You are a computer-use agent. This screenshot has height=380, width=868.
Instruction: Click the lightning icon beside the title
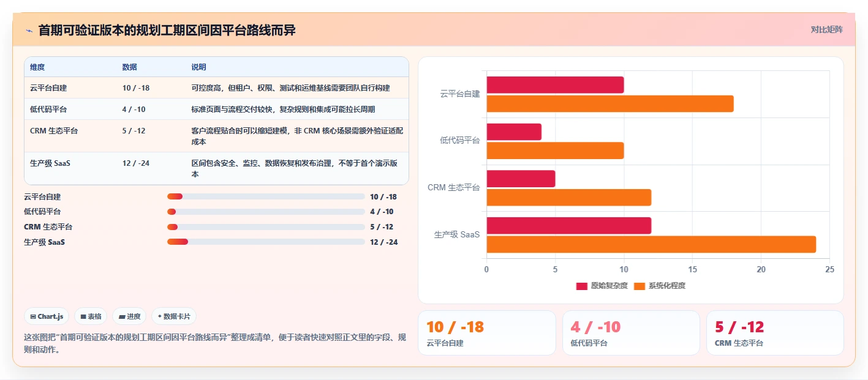29,30
